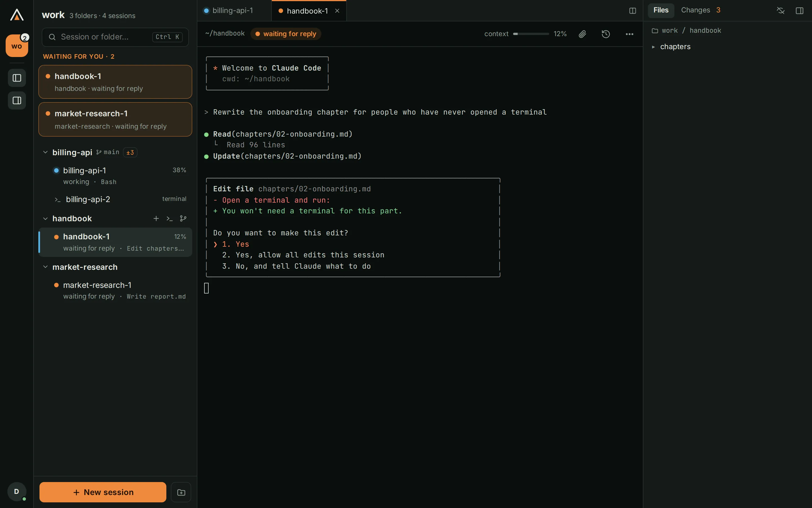
Task: Open a terminal in handbook folder
Action: coord(169,218)
